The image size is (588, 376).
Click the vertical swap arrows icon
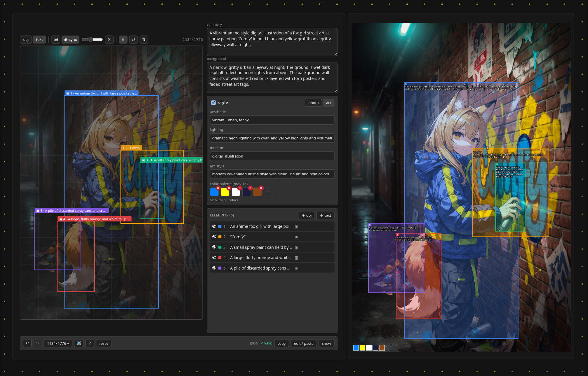(x=144, y=40)
